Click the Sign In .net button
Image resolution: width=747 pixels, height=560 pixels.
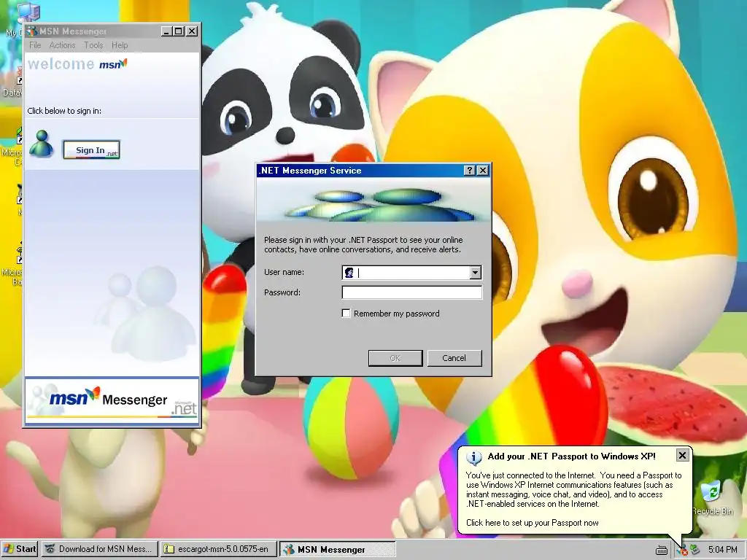(91, 149)
